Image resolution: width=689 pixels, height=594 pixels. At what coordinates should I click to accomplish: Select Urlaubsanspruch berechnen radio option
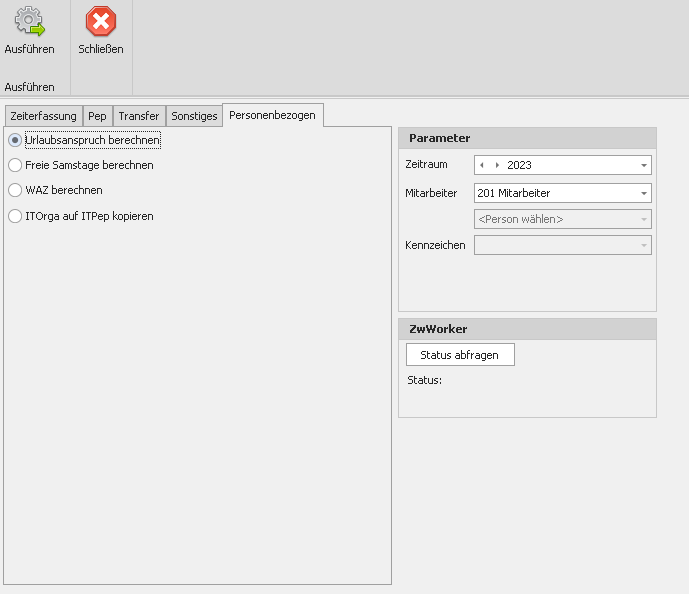click(15, 141)
